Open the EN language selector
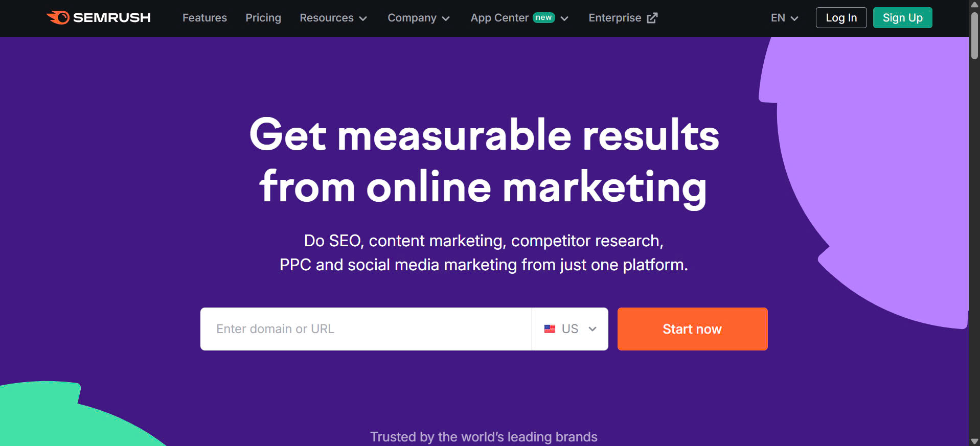This screenshot has height=446, width=980. (x=784, y=18)
